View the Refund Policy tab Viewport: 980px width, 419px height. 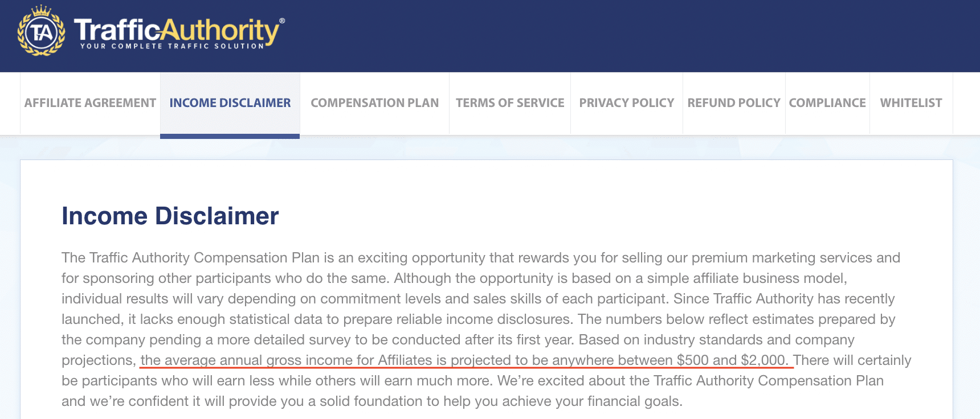pos(734,103)
